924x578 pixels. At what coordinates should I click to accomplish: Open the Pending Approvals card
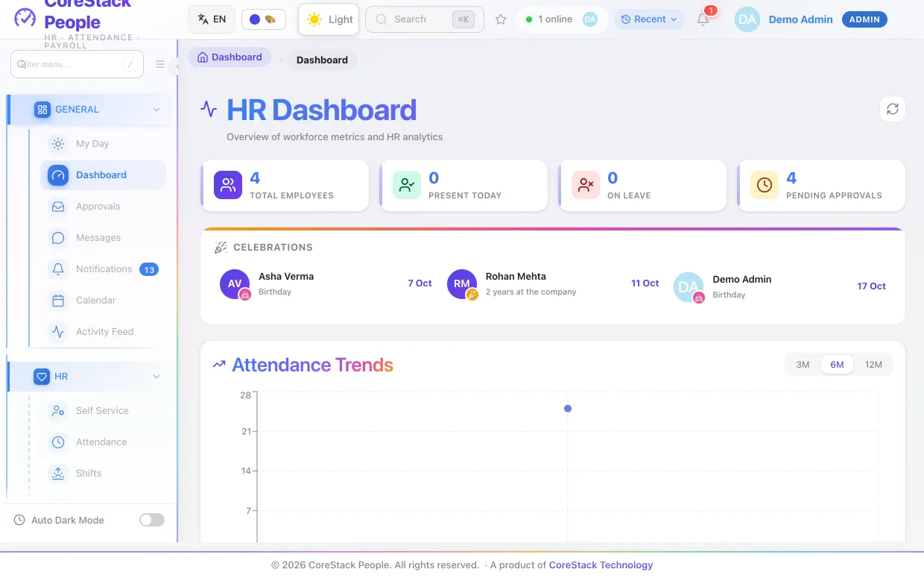[x=822, y=185]
